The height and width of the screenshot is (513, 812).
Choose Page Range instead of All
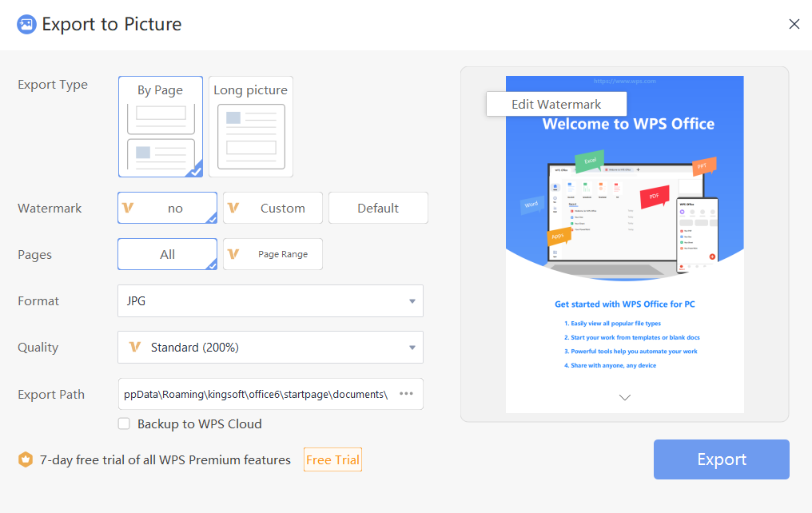[x=273, y=254]
